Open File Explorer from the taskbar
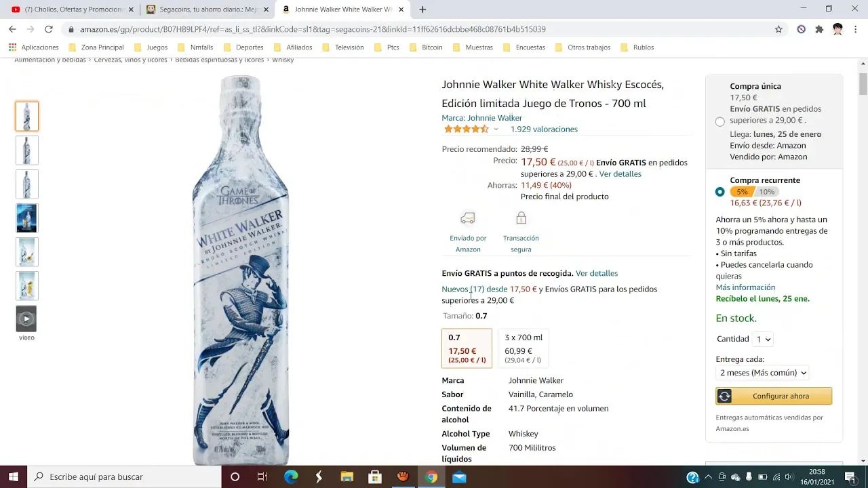Image resolution: width=868 pixels, height=488 pixels. (347, 477)
